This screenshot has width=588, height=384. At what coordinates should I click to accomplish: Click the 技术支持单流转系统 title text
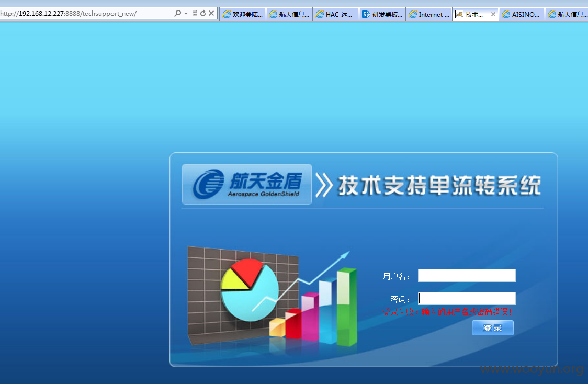[439, 185]
